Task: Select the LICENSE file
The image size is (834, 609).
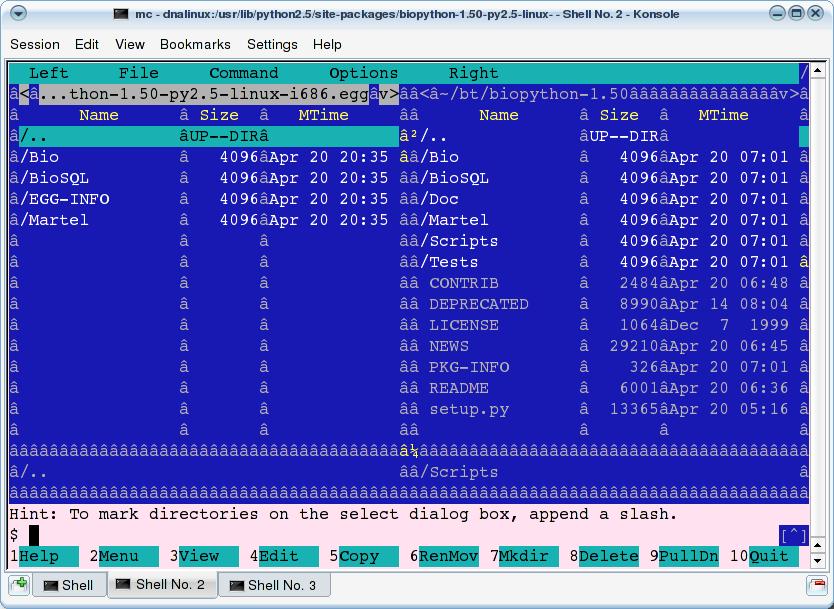Action: click(604, 325)
